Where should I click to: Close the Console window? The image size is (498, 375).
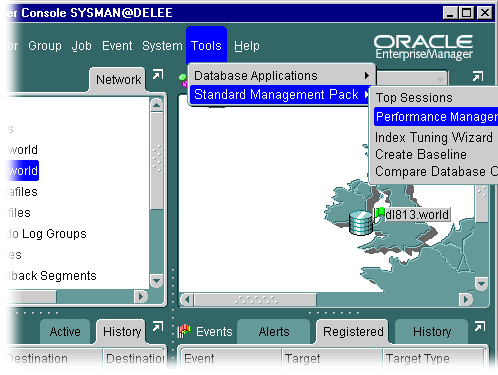click(484, 13)
